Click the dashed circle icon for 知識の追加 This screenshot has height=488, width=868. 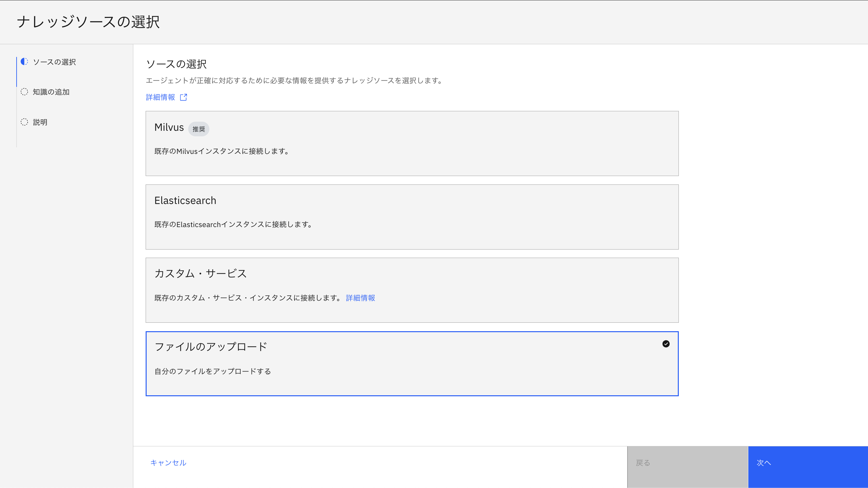pyautogui.click(x=24, y=92)
